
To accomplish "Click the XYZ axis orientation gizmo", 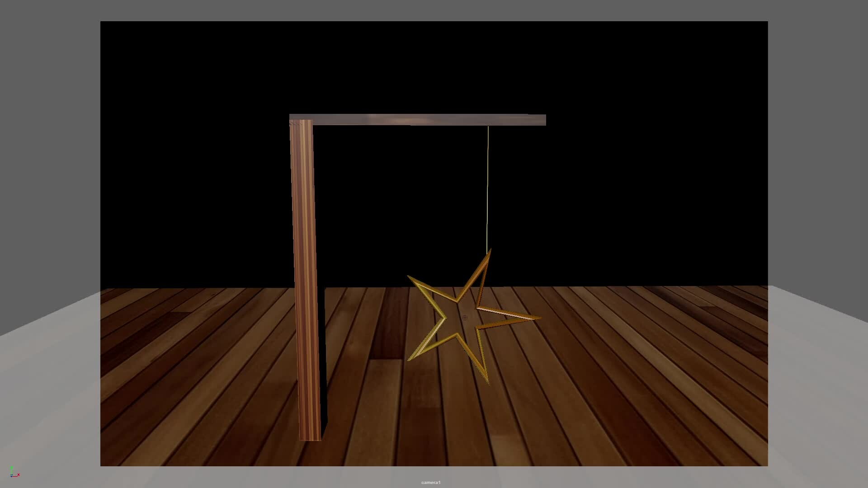I will point(14,473).
